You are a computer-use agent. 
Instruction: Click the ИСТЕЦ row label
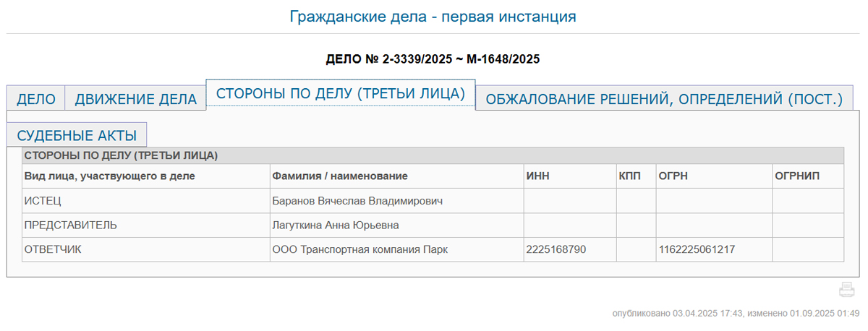pos(43,200)
